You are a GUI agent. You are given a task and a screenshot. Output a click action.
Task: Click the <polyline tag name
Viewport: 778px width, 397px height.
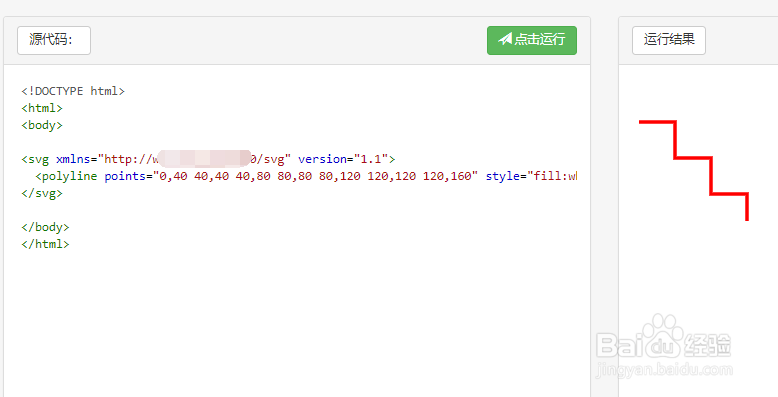(x=66, y=176)
